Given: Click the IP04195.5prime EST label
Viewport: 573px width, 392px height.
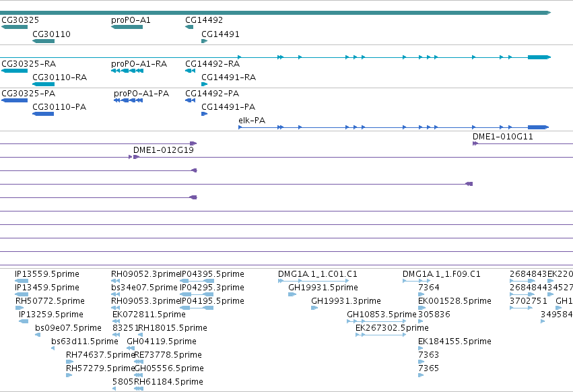Looking at the screenshot, I should click(x=212, y=301).
